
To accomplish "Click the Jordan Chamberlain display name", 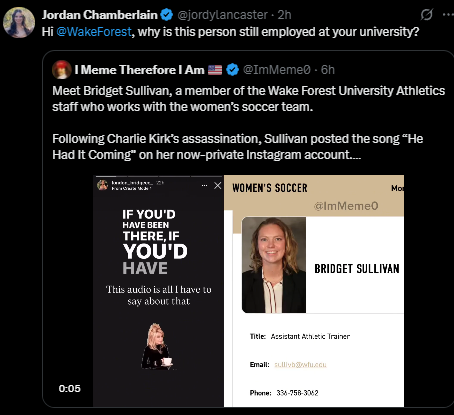I will [99, 15].
